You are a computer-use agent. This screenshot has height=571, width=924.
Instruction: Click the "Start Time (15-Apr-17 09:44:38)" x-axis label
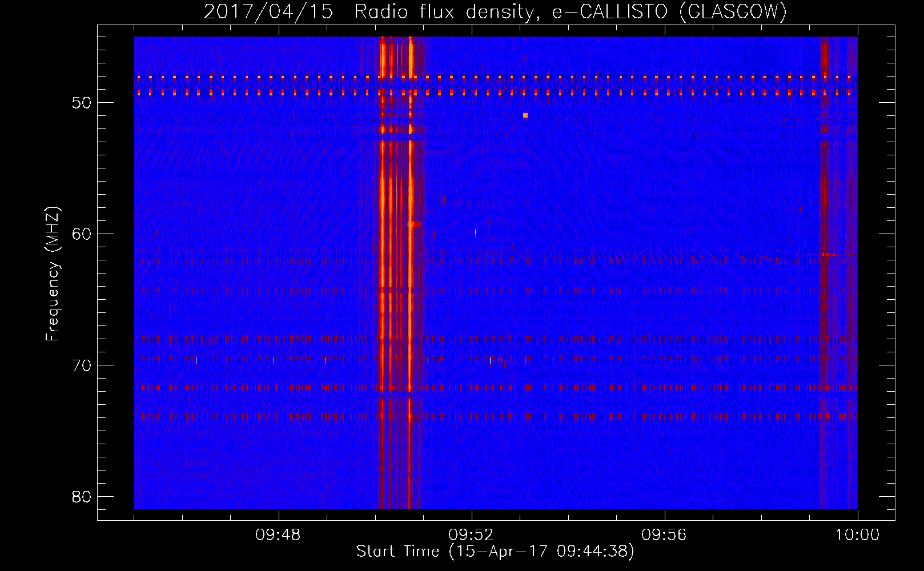pyautogui.click(x=495, y=552)
